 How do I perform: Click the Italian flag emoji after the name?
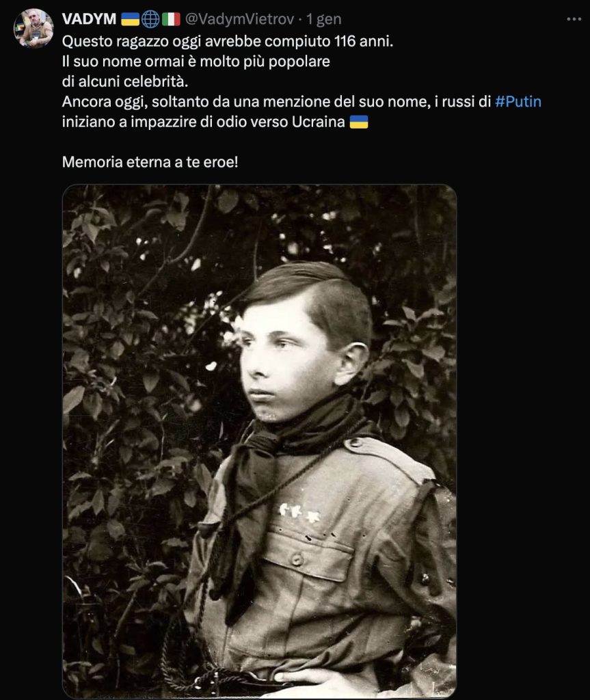[x=171, y=19]
